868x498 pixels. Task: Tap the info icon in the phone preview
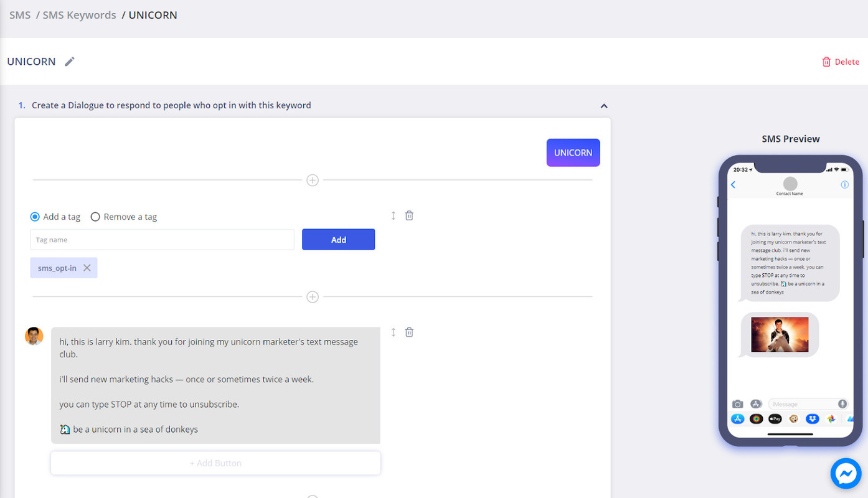845,184
